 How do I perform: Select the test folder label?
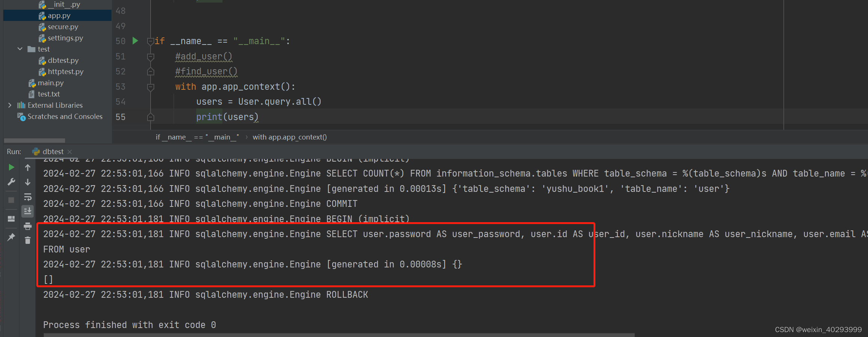tap(44, 49)
